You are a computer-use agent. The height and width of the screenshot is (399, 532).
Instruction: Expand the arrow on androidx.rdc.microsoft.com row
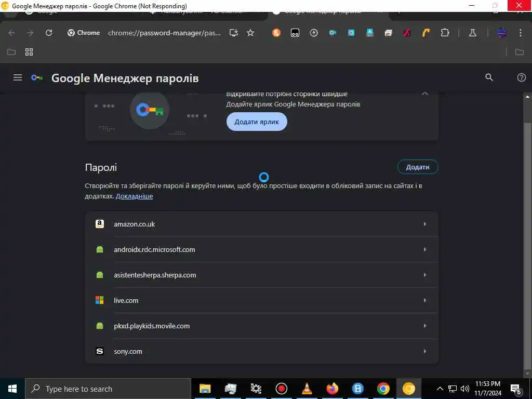point(425,249)
